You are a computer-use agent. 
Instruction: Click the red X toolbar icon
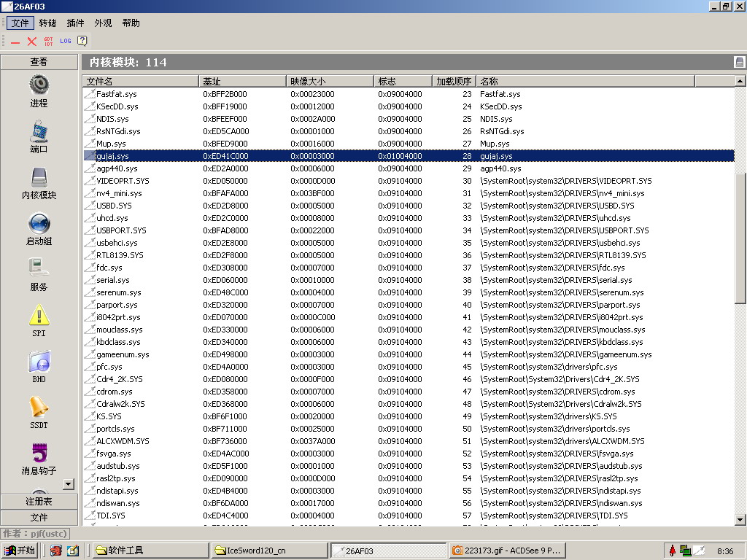(x=32, y=42)
